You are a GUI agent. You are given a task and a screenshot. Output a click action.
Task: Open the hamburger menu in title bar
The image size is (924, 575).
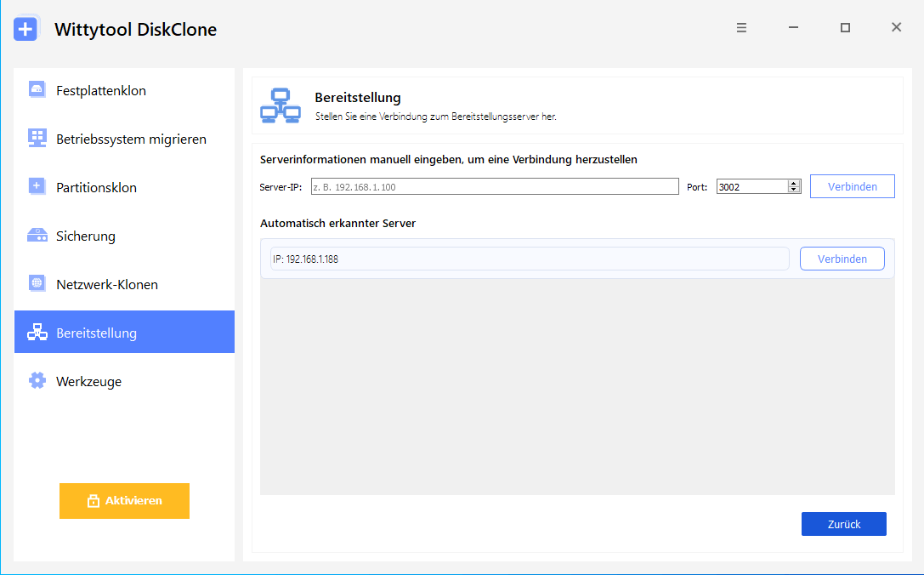pyautogui.click(x=741, y=28)
